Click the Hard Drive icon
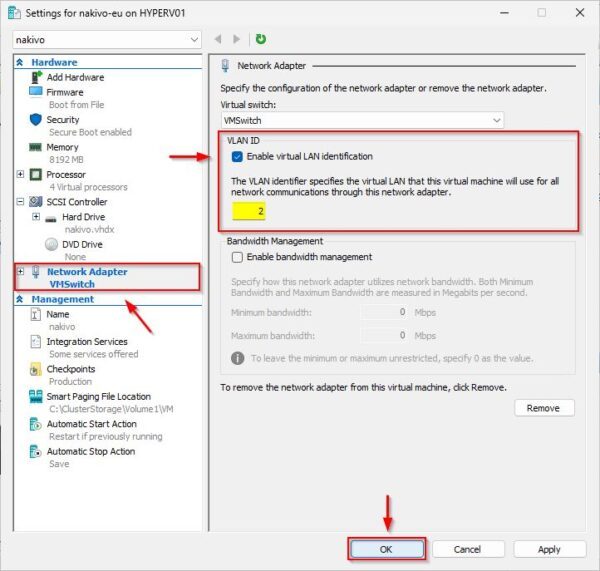The width and height of the screenshot is (600, 571). (x=51, y=219)
